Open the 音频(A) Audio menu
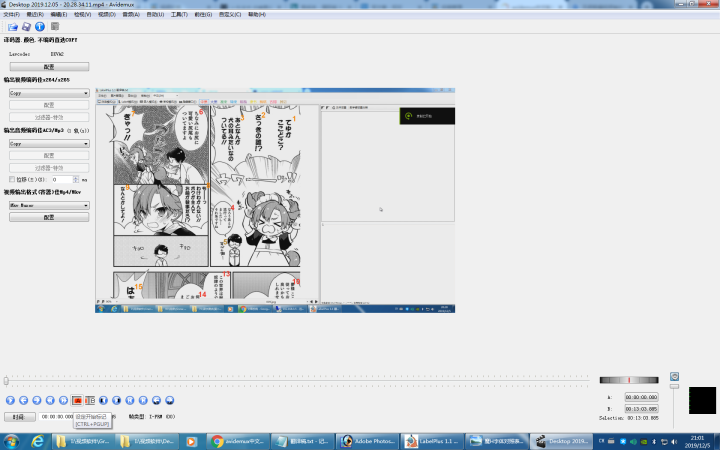 pyautogui.click(x=131, y=15)
